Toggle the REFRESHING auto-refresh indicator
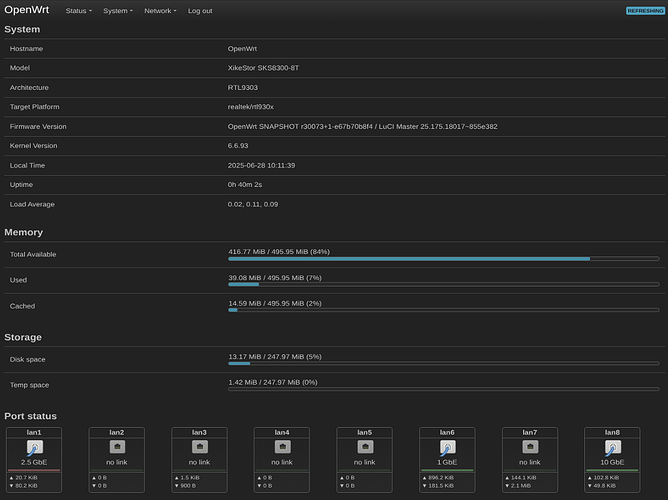The image size is (668, 500). coord(643,11)
